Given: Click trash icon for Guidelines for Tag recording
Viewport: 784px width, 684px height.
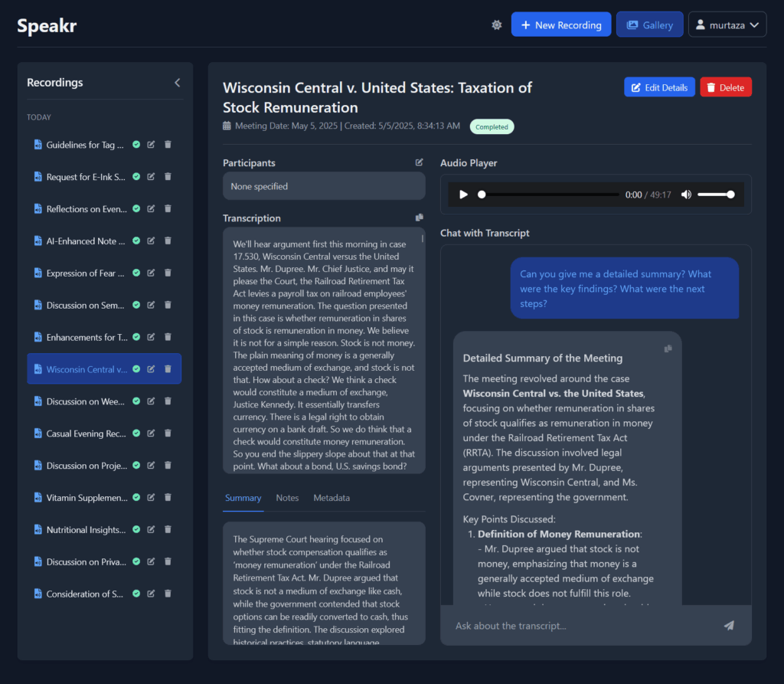Looking at the screenshot, I should pos(168,145).
